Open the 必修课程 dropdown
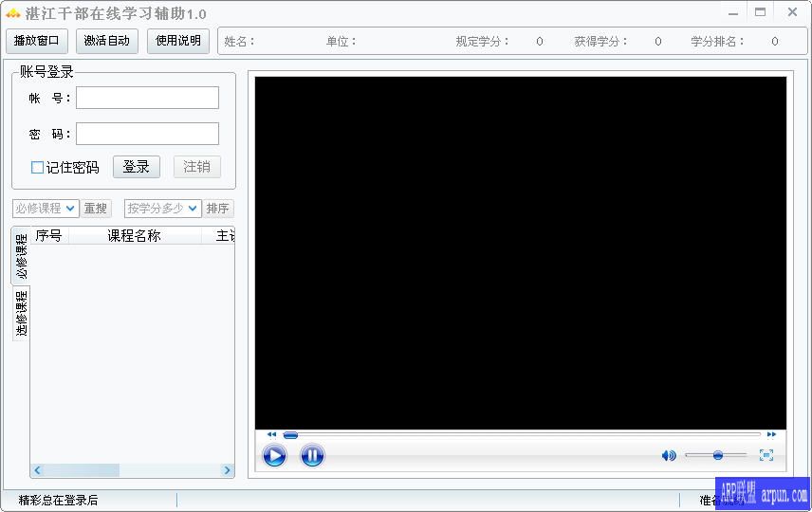 coord(46,209)
